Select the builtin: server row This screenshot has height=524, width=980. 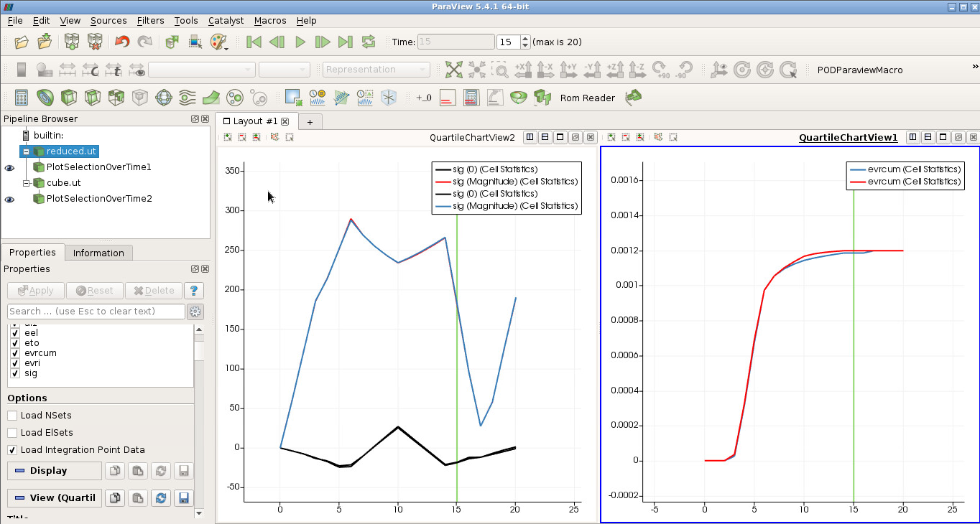(48, 136)
